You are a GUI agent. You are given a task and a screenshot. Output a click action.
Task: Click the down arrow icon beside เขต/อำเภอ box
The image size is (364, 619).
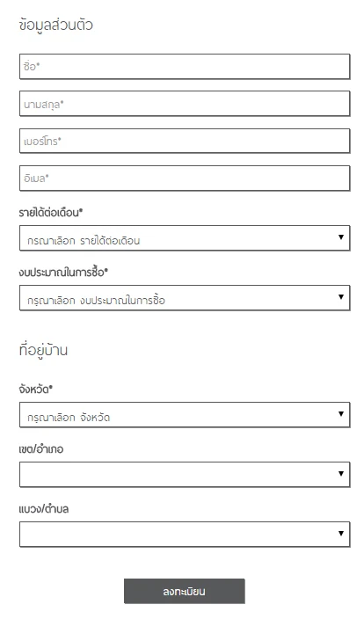point(341,473)
